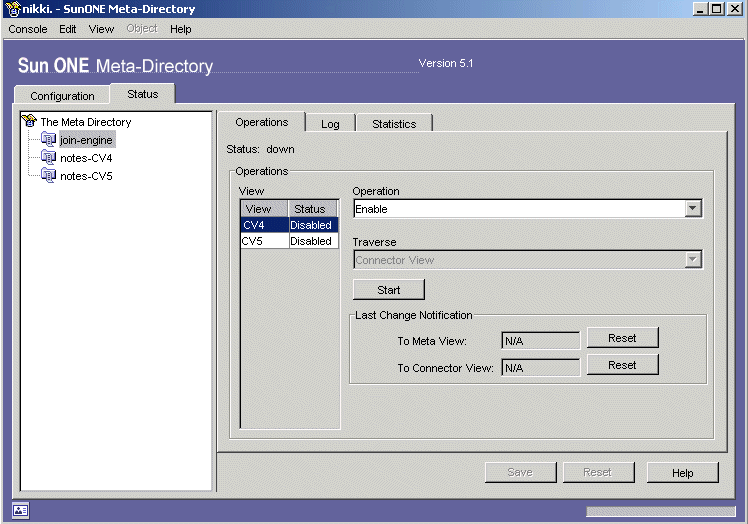The width and height of the screenshot is (748, 524).
Task: Click the Save button
Action: 520,472
